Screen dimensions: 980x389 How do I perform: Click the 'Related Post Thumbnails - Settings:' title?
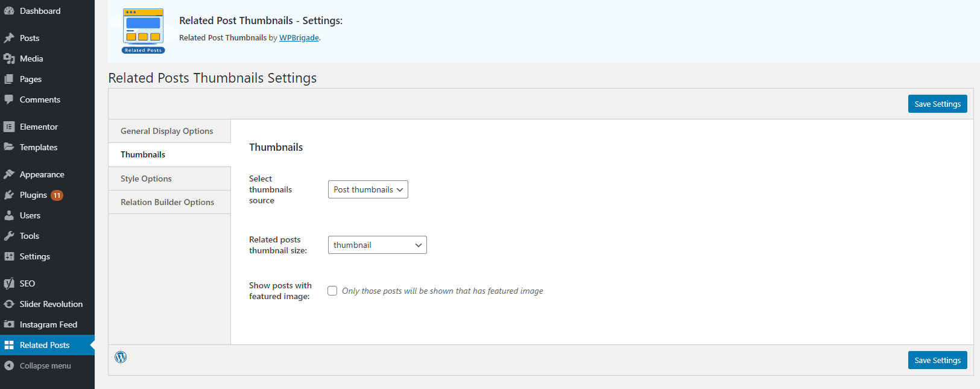click(x=261, y=21)
